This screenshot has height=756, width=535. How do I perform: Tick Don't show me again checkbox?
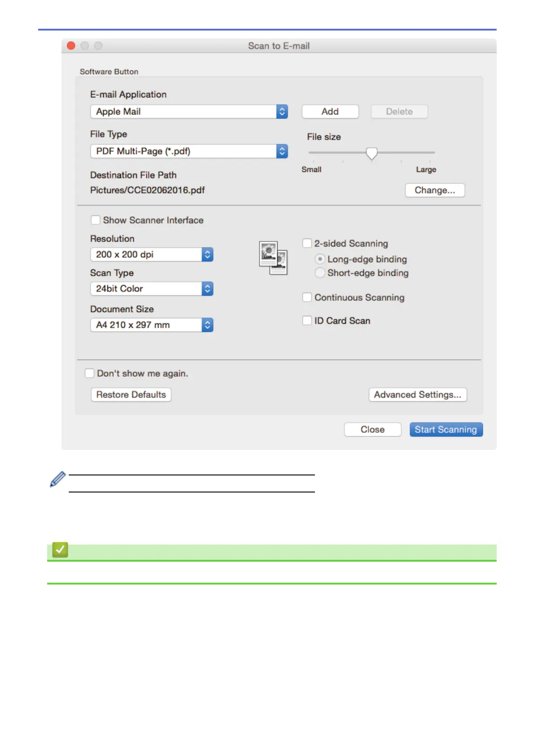point(89,373)
